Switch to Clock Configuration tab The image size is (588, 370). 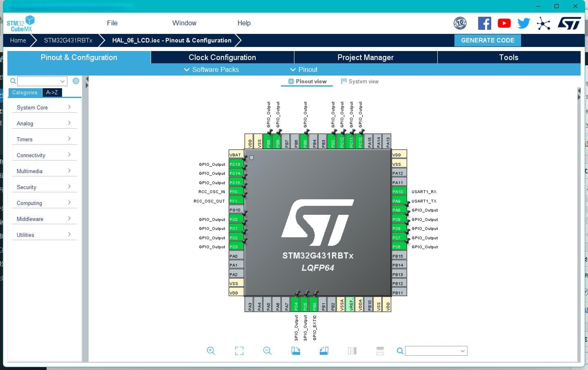(x=222, y=57)
